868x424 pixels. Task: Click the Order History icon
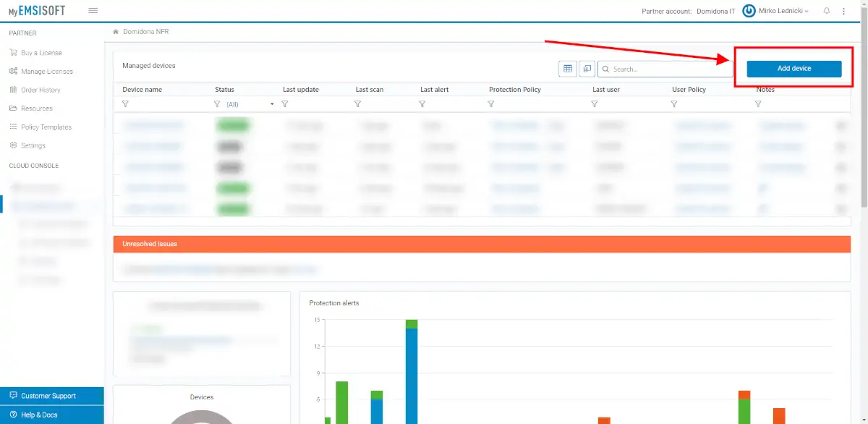click(x=13, y=90)
